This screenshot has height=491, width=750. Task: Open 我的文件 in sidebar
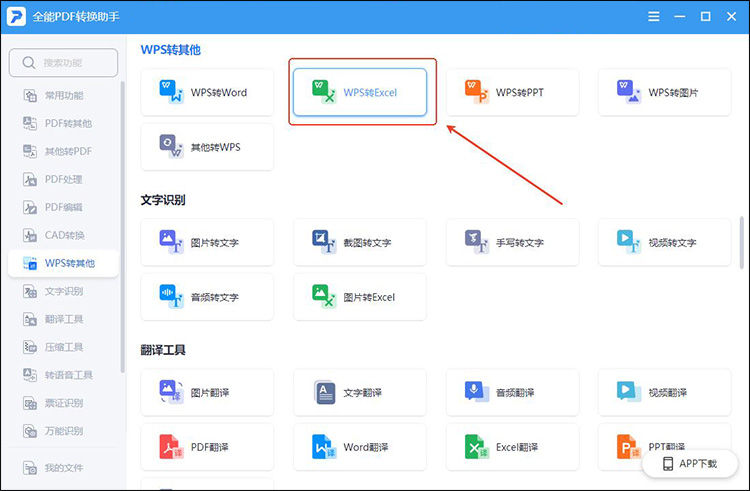[63, 468]
